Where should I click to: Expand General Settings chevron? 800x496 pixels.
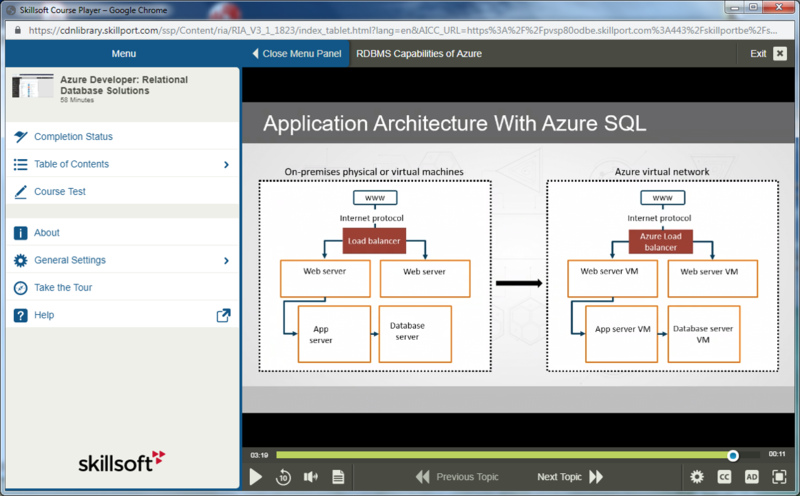tap(226, 260)
